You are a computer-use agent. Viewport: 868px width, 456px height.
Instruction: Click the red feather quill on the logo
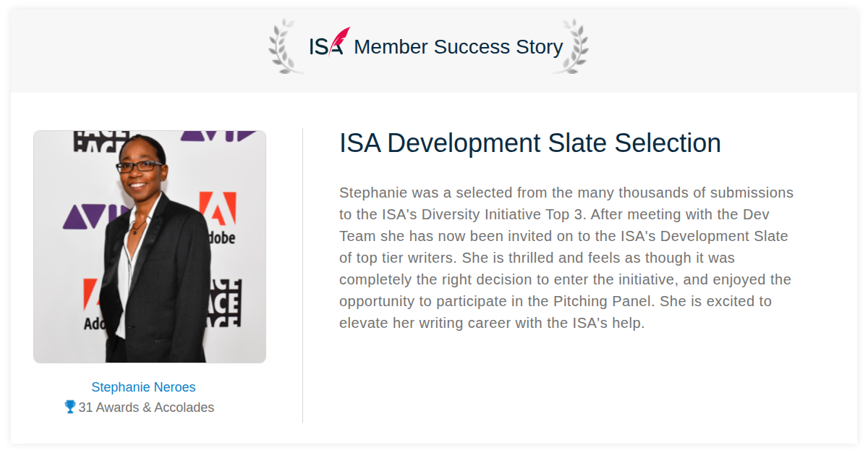click(x=340, y=39)
